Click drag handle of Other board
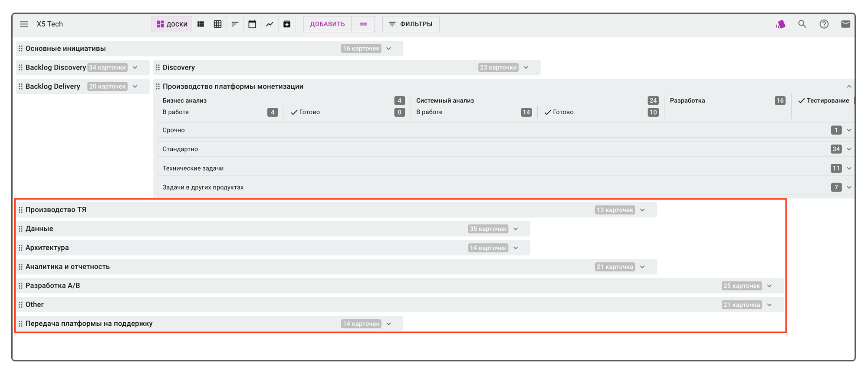 click(20, 305)
